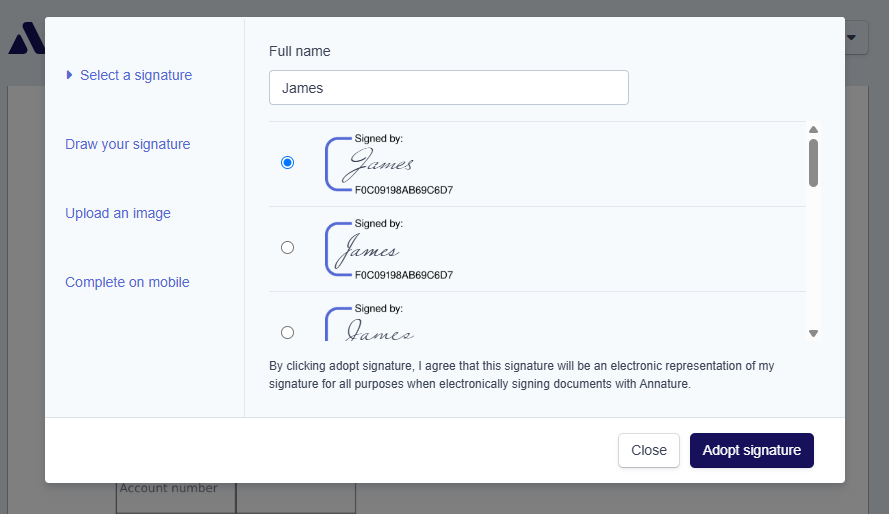Select the first James signature radio button
Image resolution: width=889 pixels, height=514 pixels.
(287, 163)
